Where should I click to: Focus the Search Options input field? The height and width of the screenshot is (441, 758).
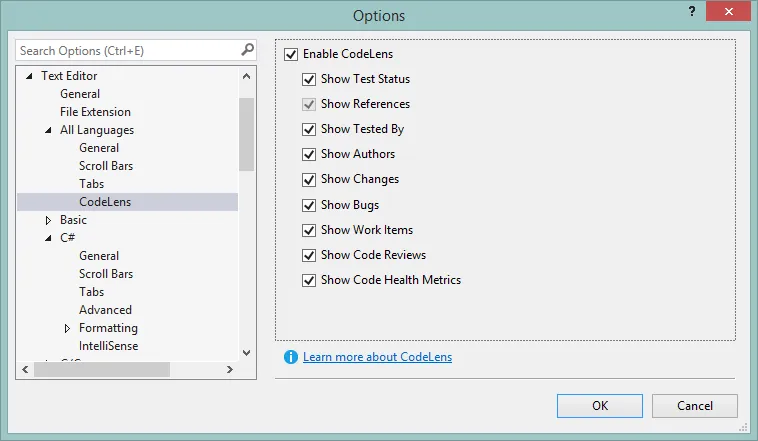[x=125, y=50]
